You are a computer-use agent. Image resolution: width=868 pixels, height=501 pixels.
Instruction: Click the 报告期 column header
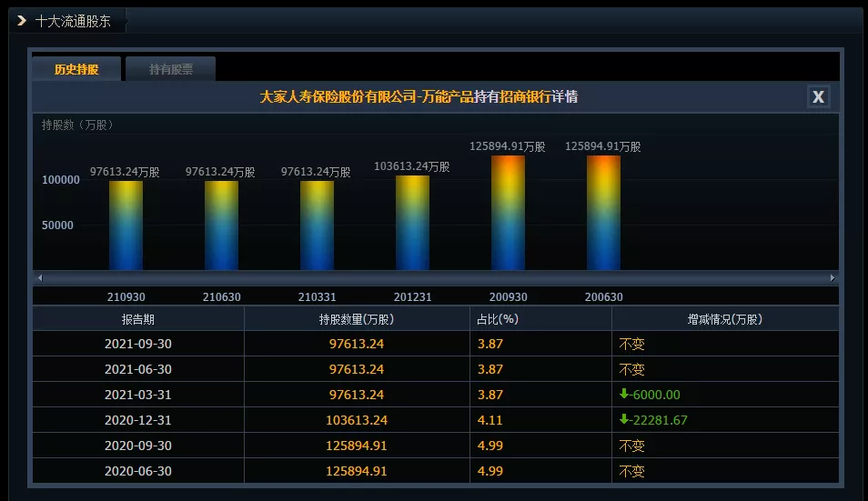click(x=137, y=319)
